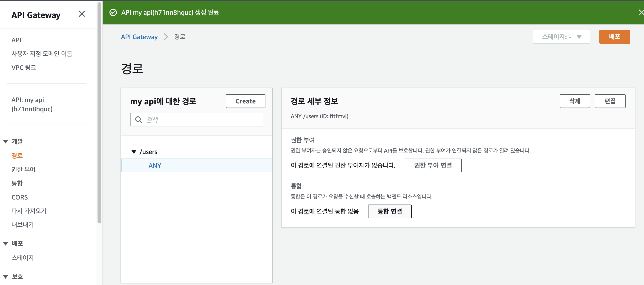Click the 통합 연결 button
This screenshot has height=285, width=644.
(389, 211)
